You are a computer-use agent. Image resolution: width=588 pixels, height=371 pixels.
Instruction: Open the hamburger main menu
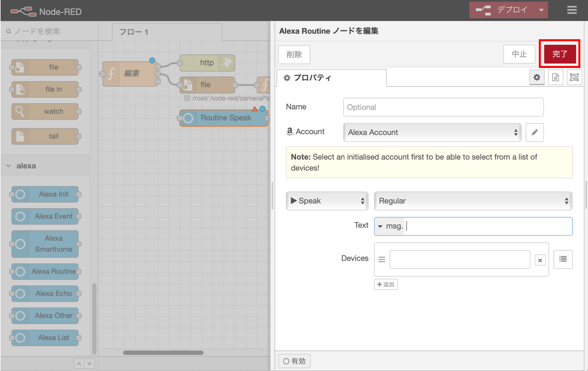point(572,10)
